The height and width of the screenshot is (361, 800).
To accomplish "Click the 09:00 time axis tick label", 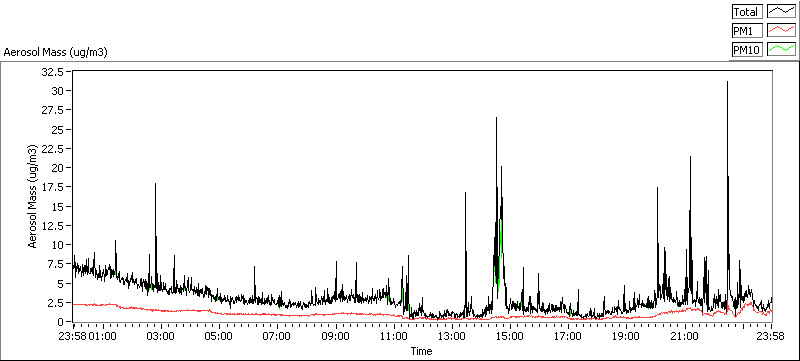I will [336, 337].
